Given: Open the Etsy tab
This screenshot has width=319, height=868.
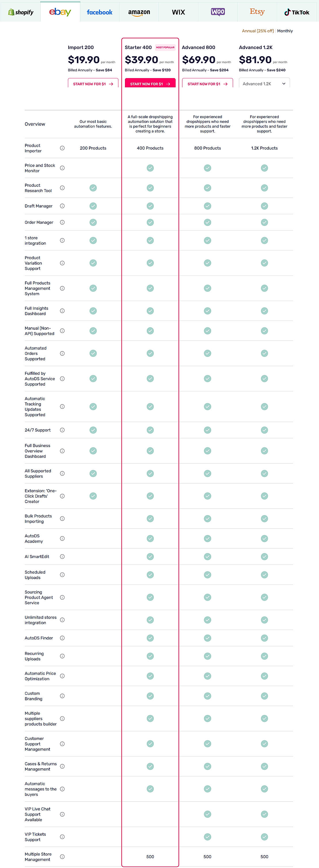Looking at the screenshot, I should 257,12.
